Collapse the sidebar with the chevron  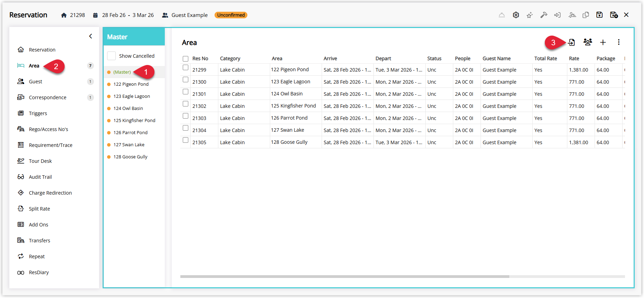tap(91, 36)
